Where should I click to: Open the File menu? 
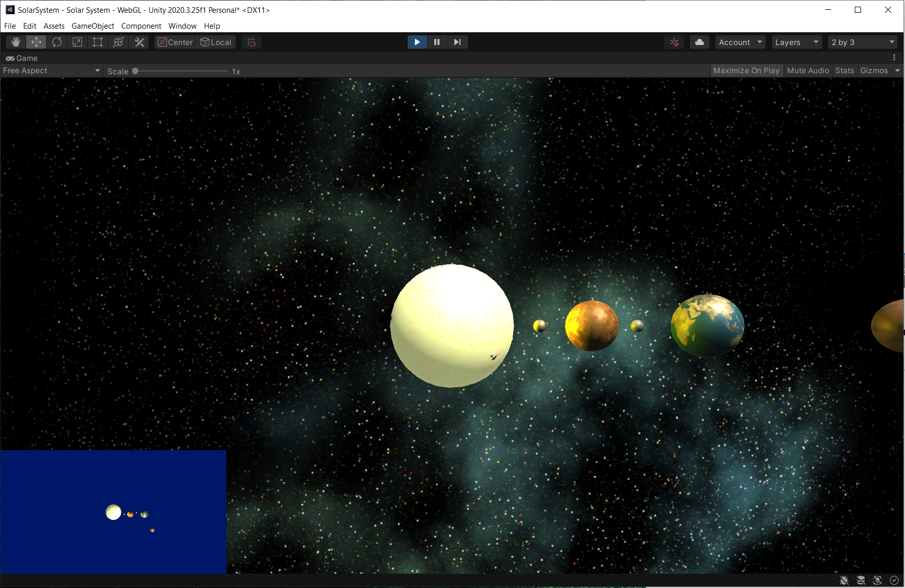10,26
